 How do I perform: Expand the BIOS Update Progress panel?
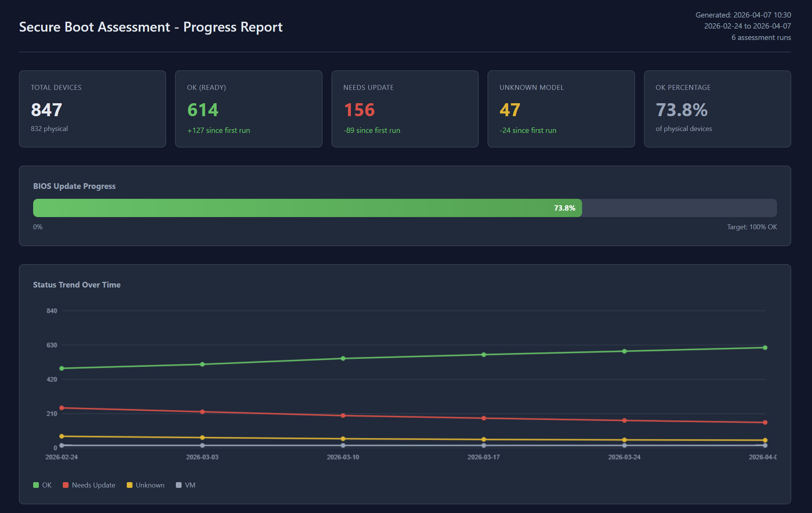point(74,186)
